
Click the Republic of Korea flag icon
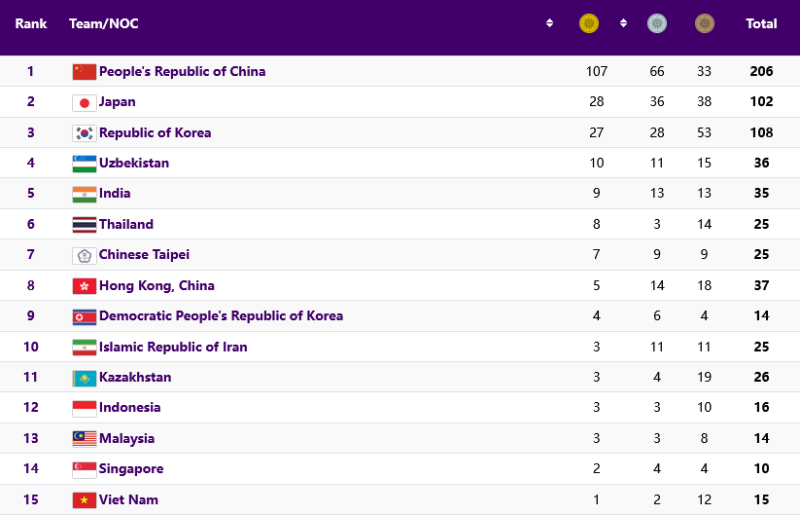pos(84,133)
